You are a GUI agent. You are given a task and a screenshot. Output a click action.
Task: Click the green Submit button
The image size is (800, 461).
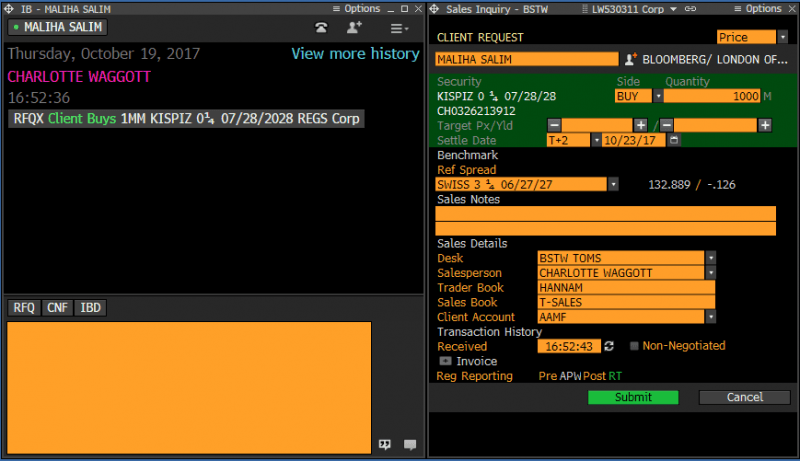[633, 397]
